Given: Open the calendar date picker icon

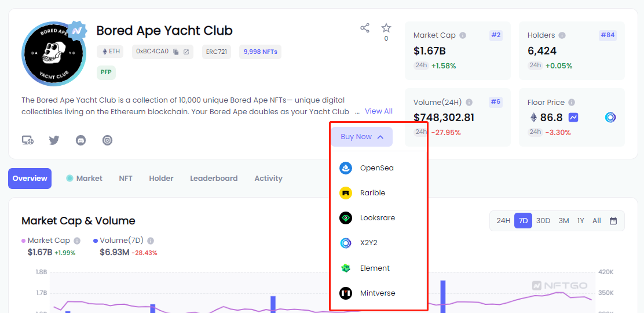Looking at the screenshot, I should (x=613, y=220).
